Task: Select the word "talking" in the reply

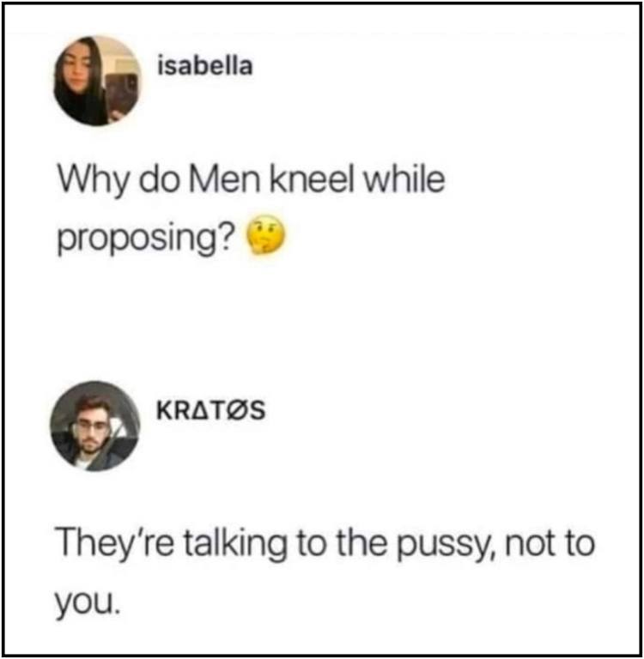Action: pos(235,544)
